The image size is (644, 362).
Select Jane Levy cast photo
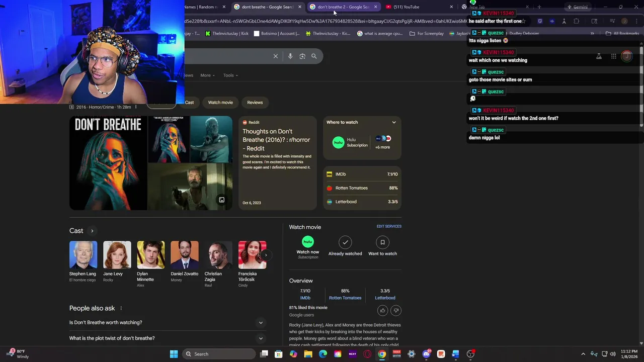(x=117, y=255)
